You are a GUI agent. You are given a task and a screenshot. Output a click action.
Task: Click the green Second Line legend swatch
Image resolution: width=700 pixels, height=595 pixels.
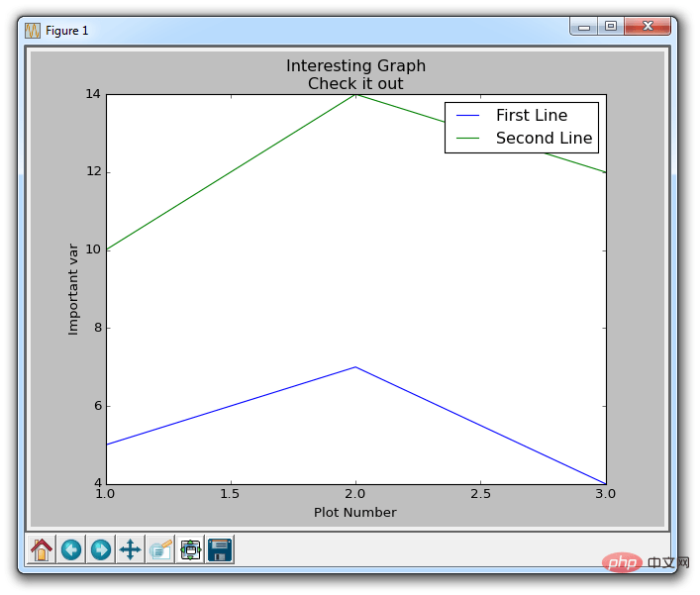[467, 139]
